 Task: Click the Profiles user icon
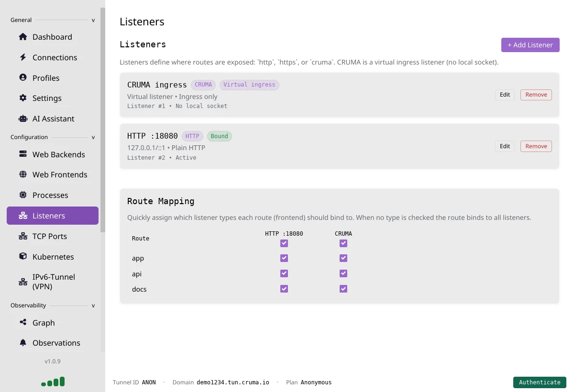[x=23, y=77]
